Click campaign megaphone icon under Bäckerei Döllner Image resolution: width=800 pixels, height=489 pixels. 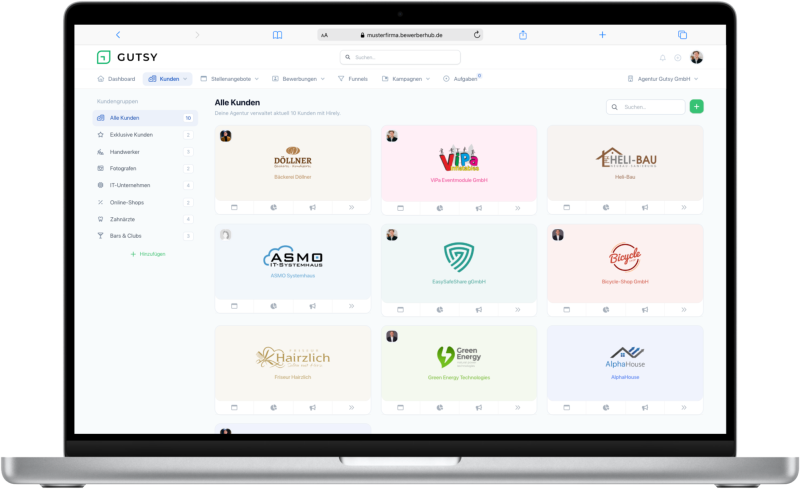click(x=312, y=207)
